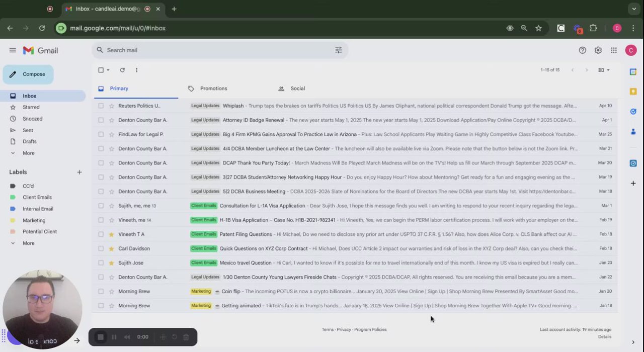Check the Fireside Chats email checkbox
The width and height of the screenshot is (644, 352).
pyautogui.click(x=101, y=277)
